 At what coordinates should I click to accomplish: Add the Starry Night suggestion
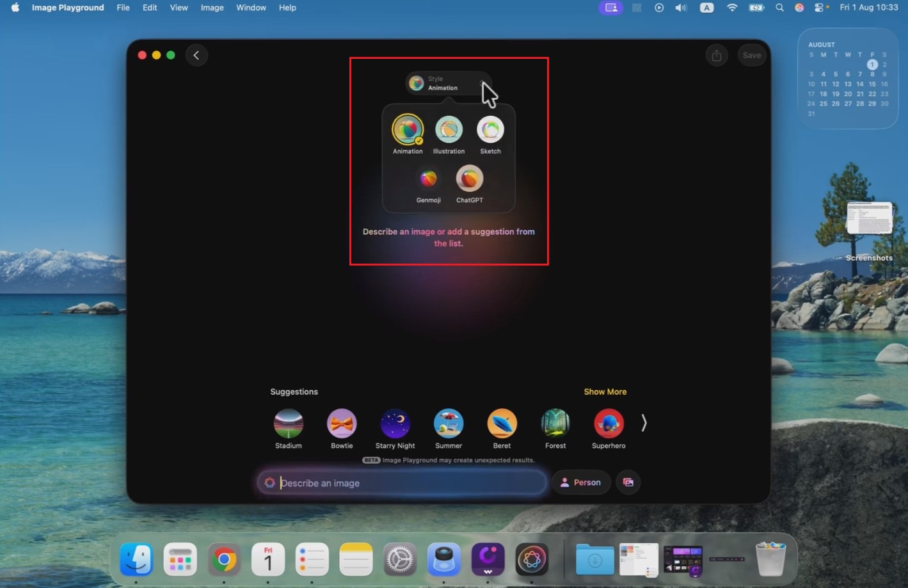(395, 429)
